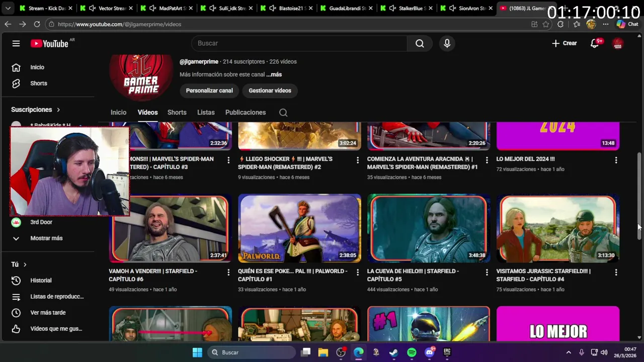Expand the Tú section chevron

25,264
